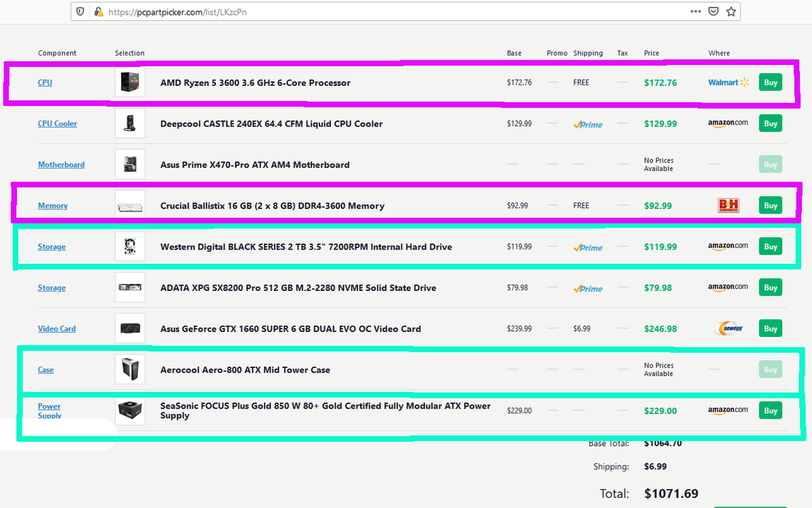Screen dimensions: 812x508
Task: Bookmark this page with the star icon
Action: tap(731, 11)
